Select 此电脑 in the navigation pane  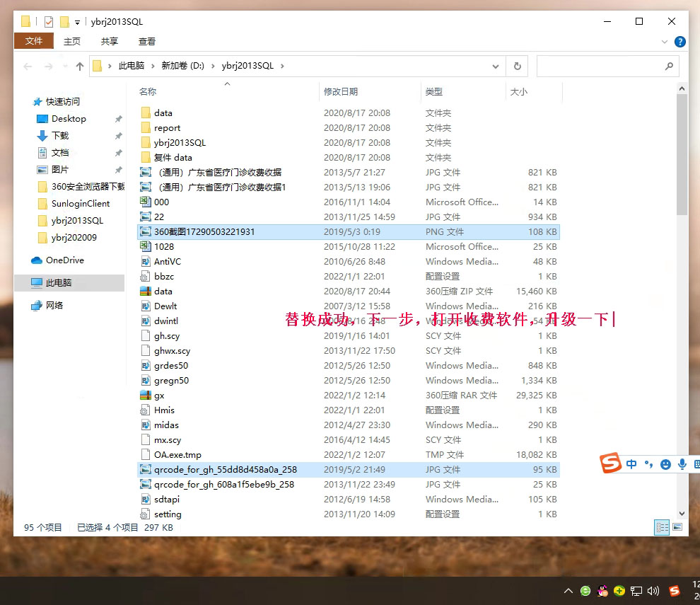59,282
